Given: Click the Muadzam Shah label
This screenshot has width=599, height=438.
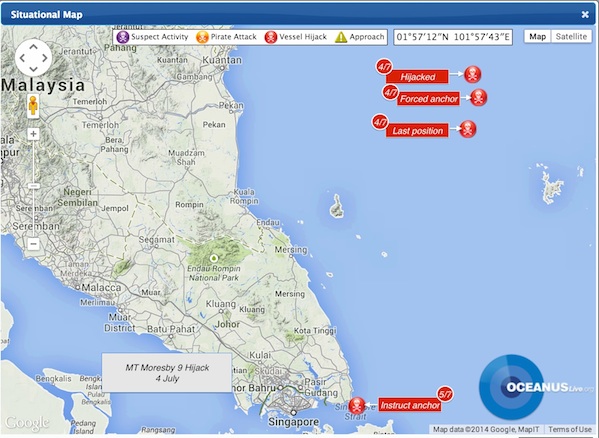Looking at the screenshot, I should (x=186, y=157).
